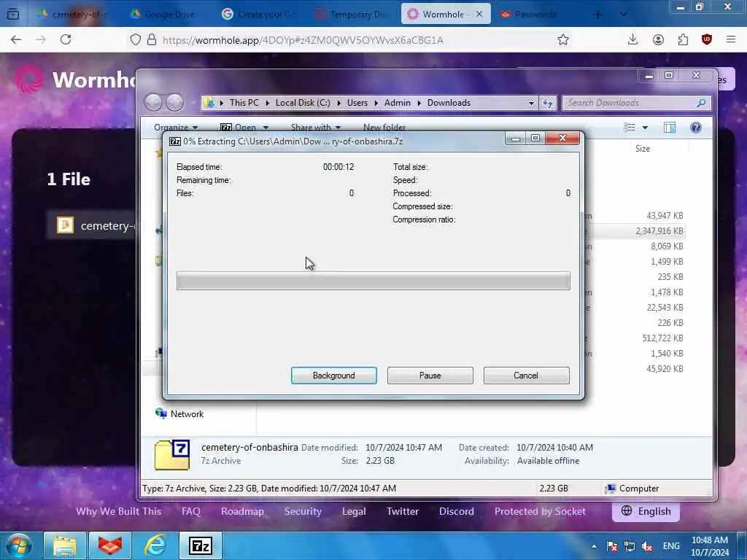Image resolution: width=747 pixels, height=560 pixels.
Task: Switch to the Create your Google tab
Action: coord(258,15)
